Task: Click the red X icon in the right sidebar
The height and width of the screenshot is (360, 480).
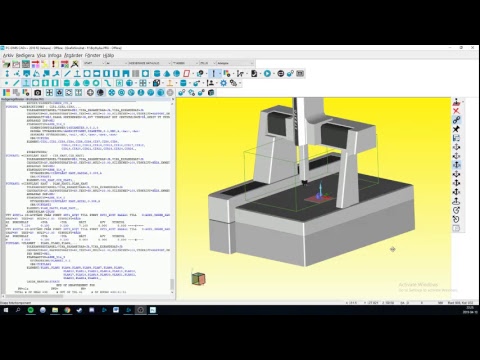Action: [456, 111]
